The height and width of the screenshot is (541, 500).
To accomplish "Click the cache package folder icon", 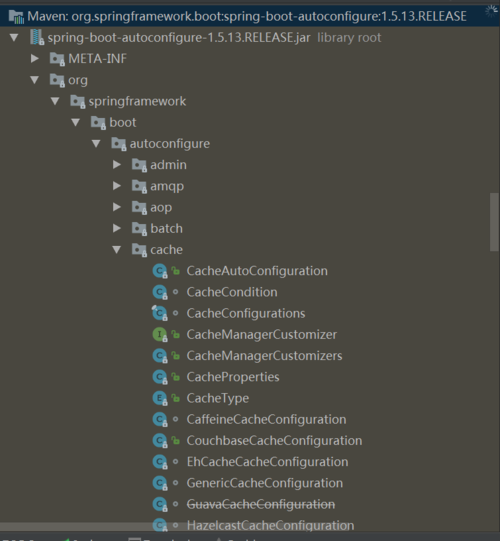I will point(139,250).
